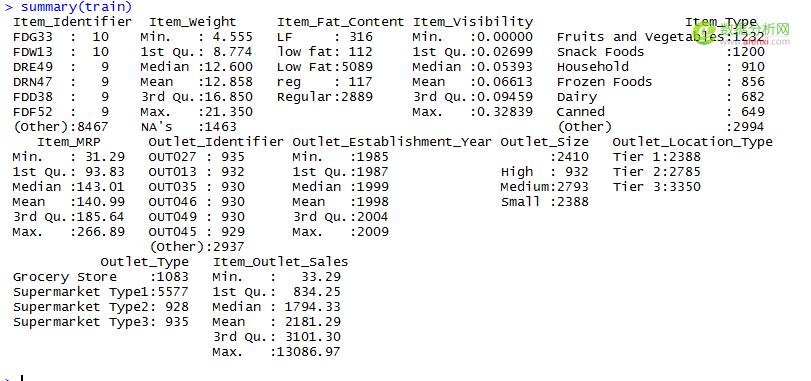Click the Outlet_Type column header
This screenshot has width=811, height=381.
pos(145,262)
